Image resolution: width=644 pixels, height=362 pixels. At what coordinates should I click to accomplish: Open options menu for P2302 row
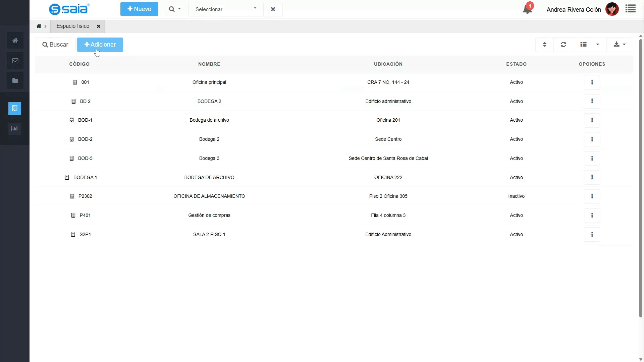point(592,196)
